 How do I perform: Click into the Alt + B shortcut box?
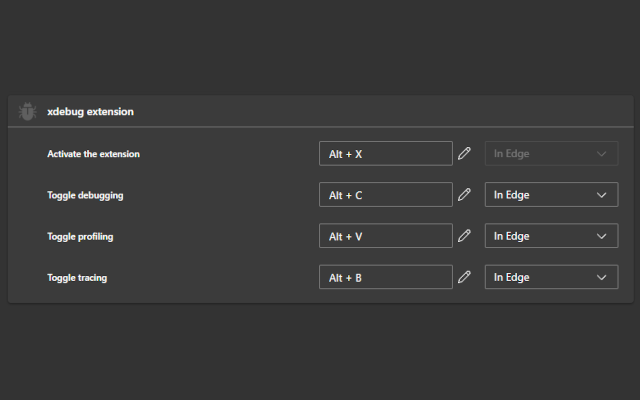385,277
